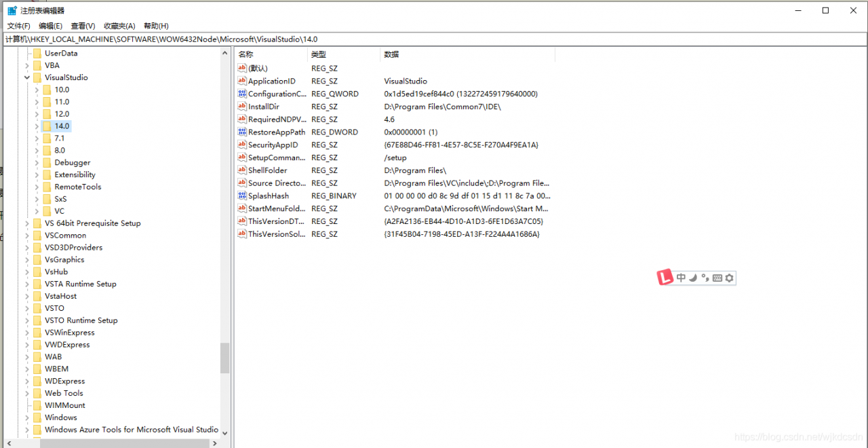Viewport: 868px width, 448px height.
Task: Click the string icon beside ThisVersionDT...
Action: [x=242, y=221]
